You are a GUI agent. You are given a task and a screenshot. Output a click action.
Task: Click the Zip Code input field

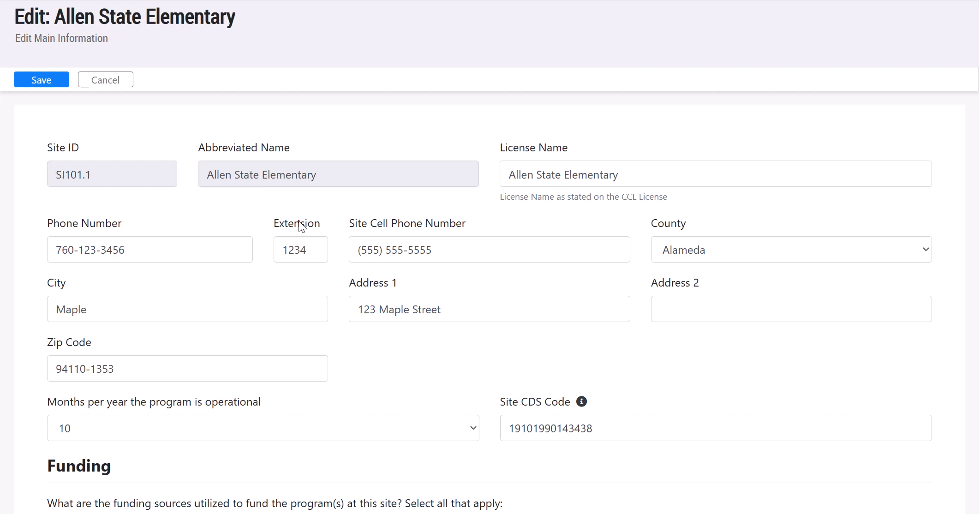pyautogui.click(x=187, y=369)
